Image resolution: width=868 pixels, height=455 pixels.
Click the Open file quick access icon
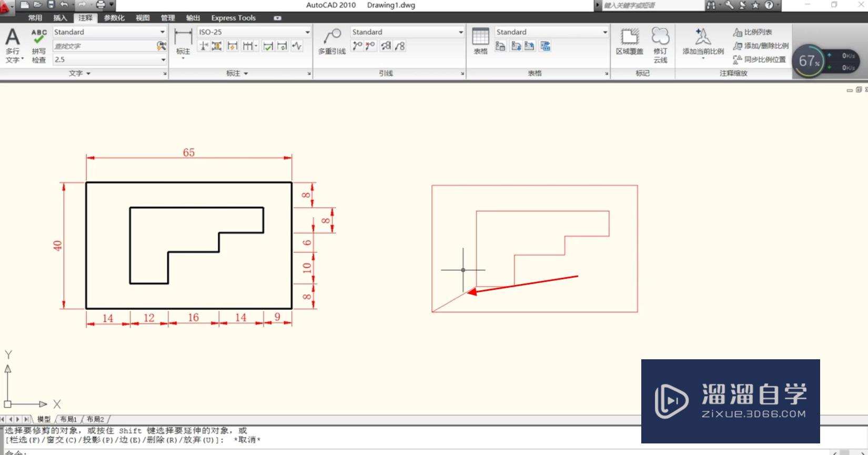click(x=37, y=5)
